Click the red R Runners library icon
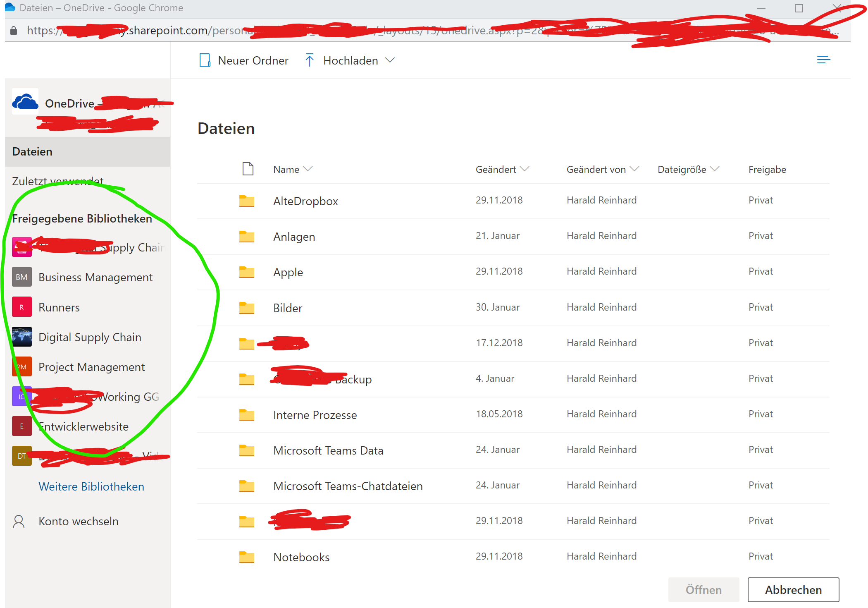 (x=22, y=307)
